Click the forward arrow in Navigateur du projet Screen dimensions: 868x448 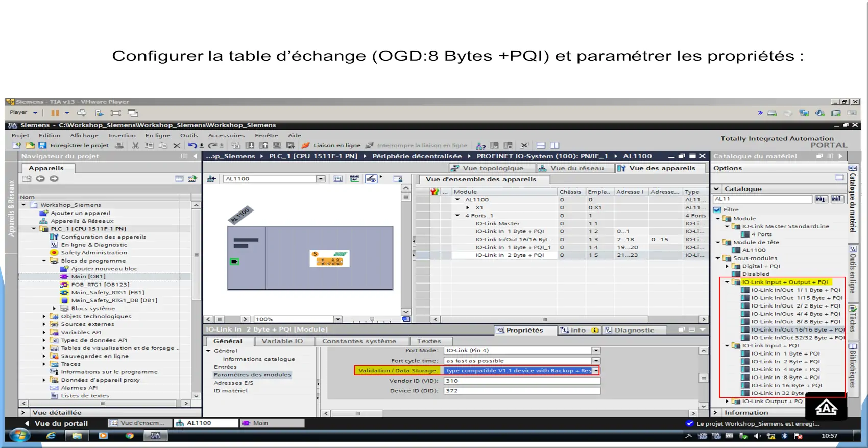click(x=54, y=179)
